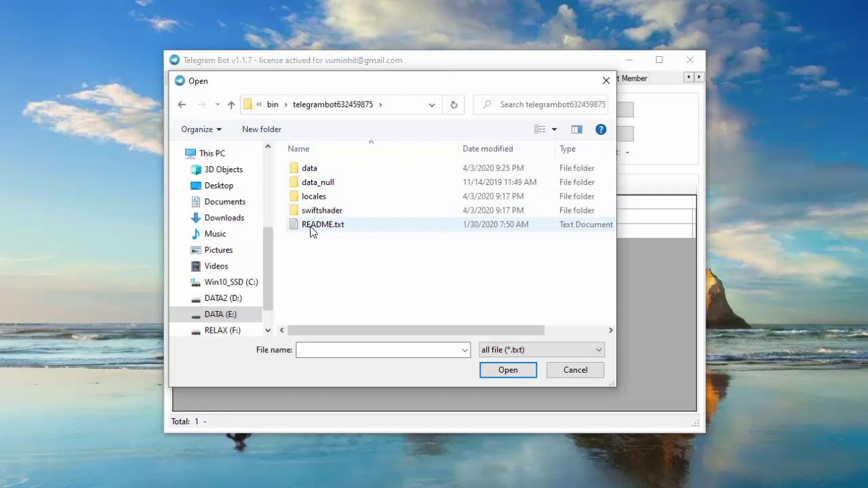Click the horizontal scrollbar of file list
Viewport: 868px width, 488px height.
coord(416,330)
